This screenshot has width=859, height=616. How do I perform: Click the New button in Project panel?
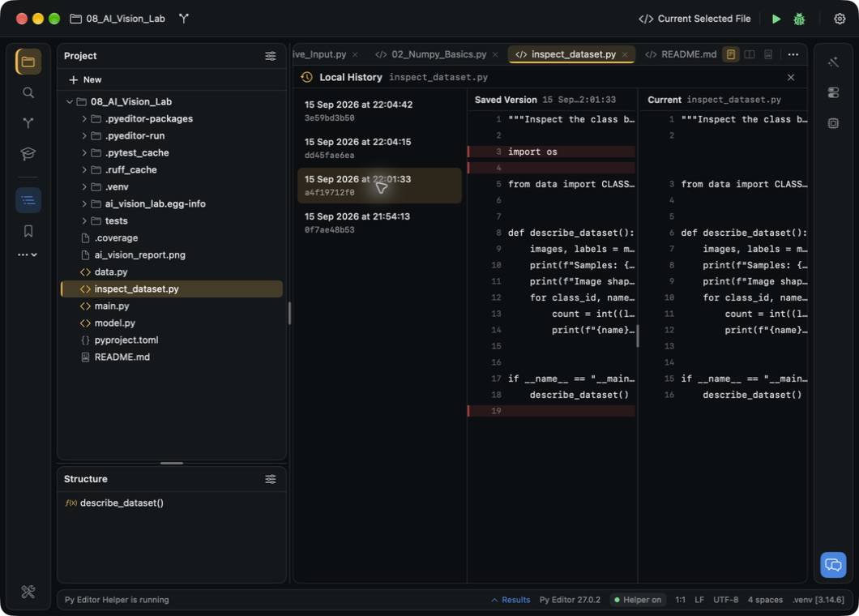click(85, 80)
